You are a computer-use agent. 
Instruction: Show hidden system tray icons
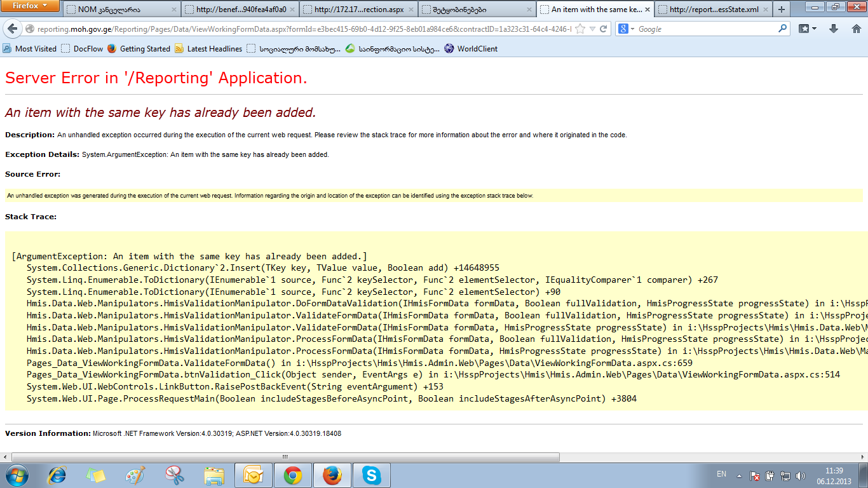click(738, 475)
